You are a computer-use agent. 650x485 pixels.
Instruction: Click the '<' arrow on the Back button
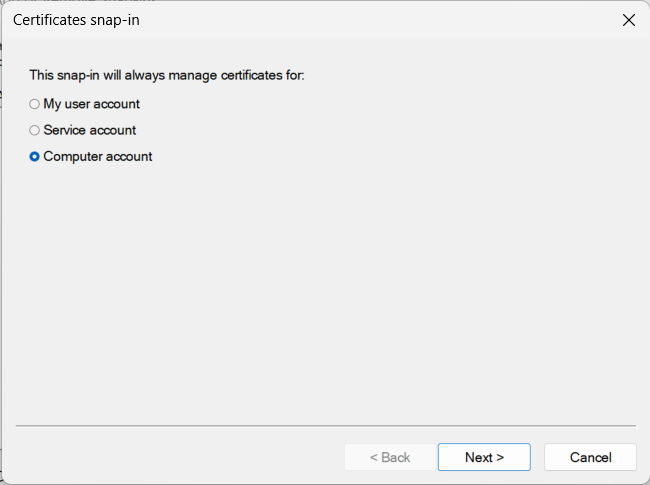click(x=374, y=457)
